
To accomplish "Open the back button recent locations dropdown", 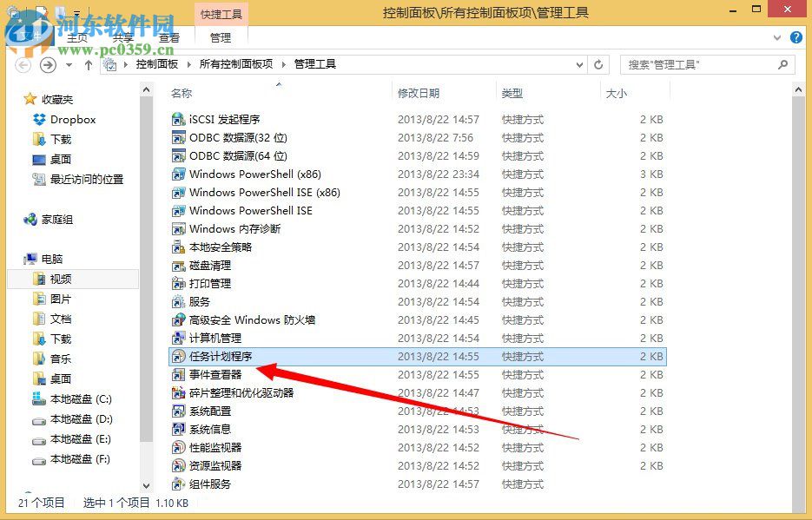I will pyautogui.click(x=67, y=63).
